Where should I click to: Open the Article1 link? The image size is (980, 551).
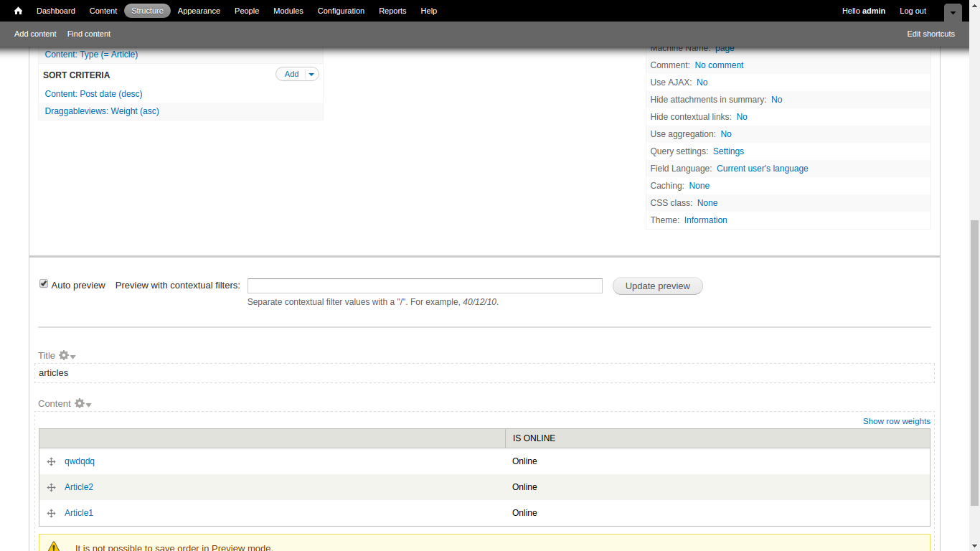(x=79, y=513)
